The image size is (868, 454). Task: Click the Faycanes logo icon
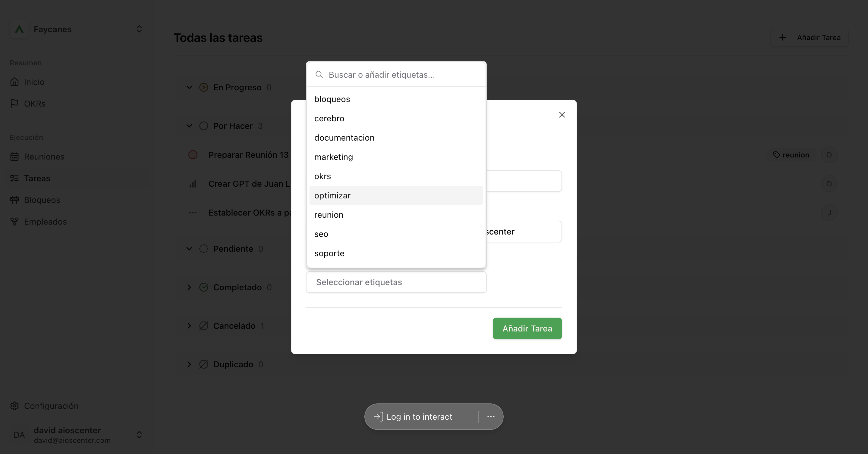pos(19,29)
